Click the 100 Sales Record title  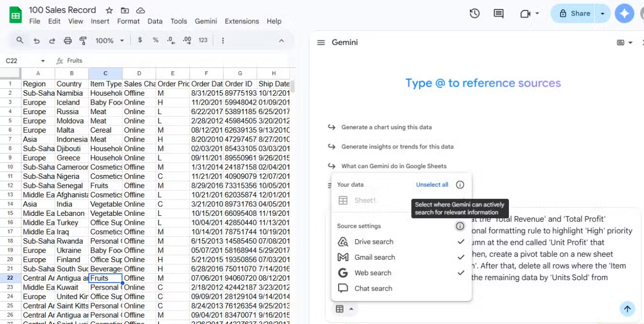62,10
